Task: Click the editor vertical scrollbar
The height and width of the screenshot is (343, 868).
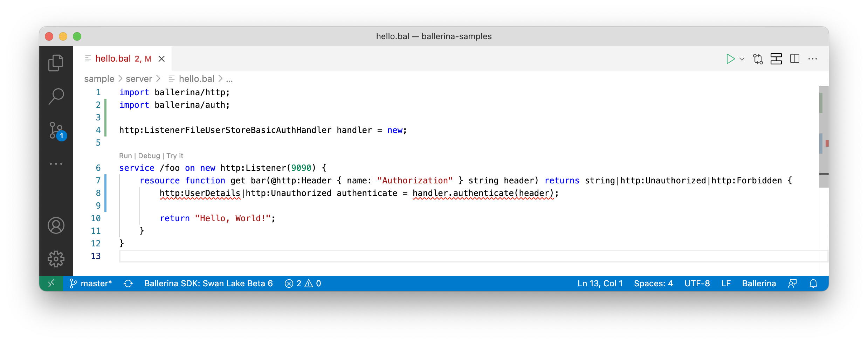Action: click(824, 136)
